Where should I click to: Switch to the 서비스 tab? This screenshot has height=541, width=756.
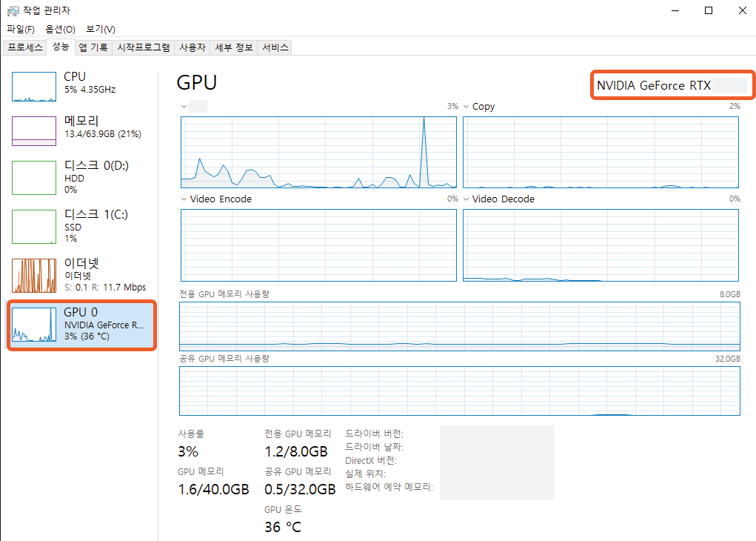pos(275,47)
